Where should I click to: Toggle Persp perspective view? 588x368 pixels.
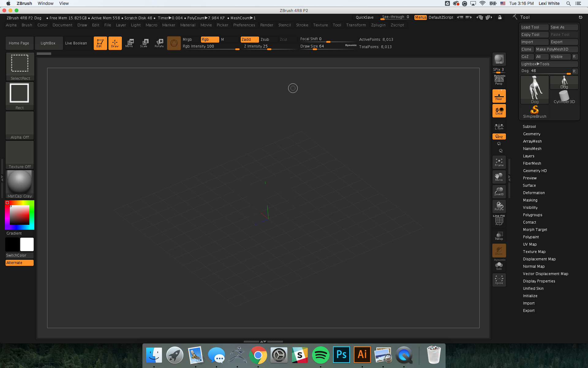[x=499, y=80]
